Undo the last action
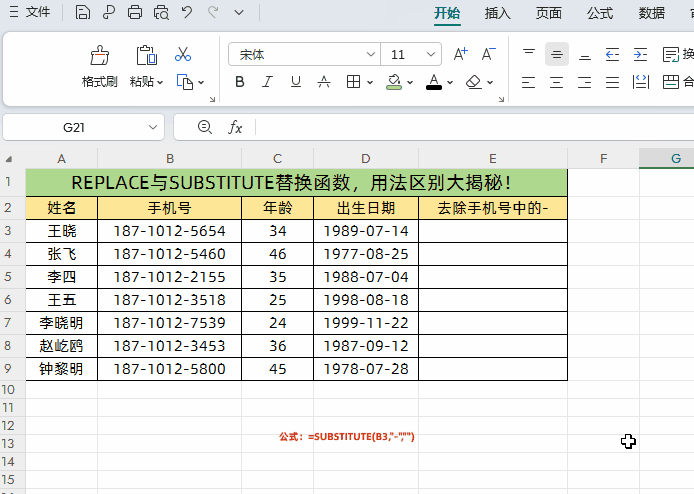 pos(187,12)
